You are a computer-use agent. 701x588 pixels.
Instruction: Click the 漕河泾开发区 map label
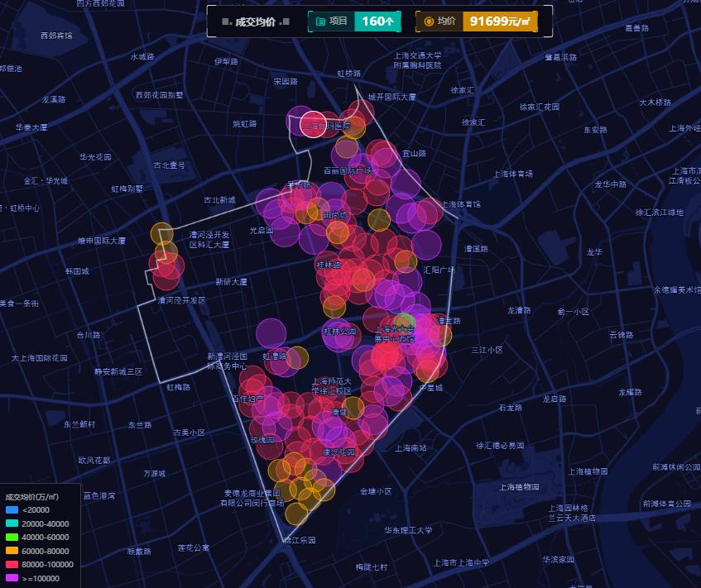click(x=181, y=300)
